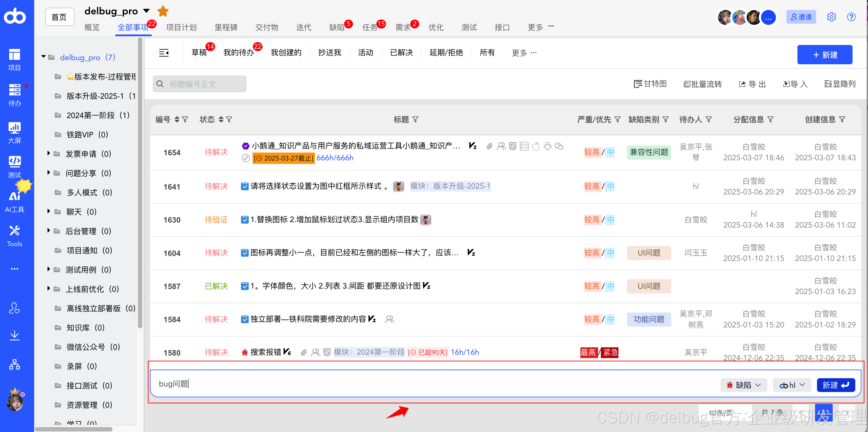Click the filter icon on 标题 column
The image size is (868, 432).
tap(416, 119)
